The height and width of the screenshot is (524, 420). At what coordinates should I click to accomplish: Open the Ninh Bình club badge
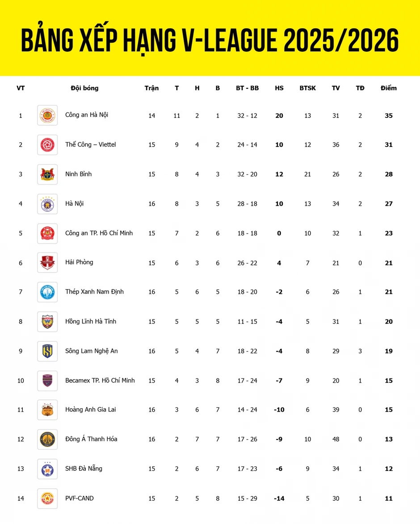tap(47, 174)
